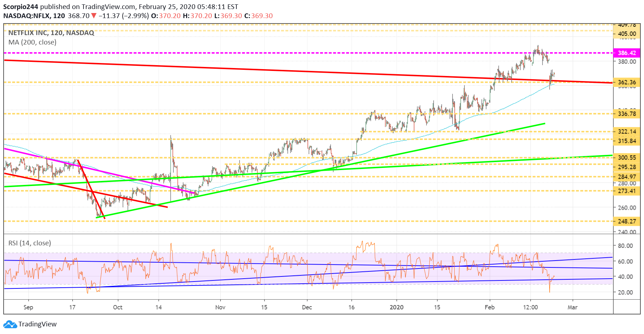Click the open price O:370.20

(166, 16)
